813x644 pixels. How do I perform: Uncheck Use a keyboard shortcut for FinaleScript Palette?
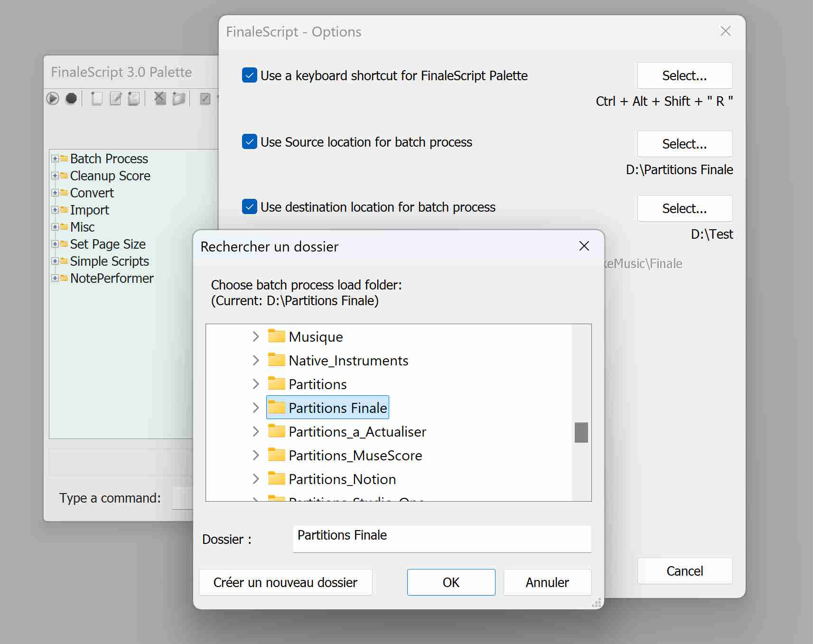tap(250, 75)
